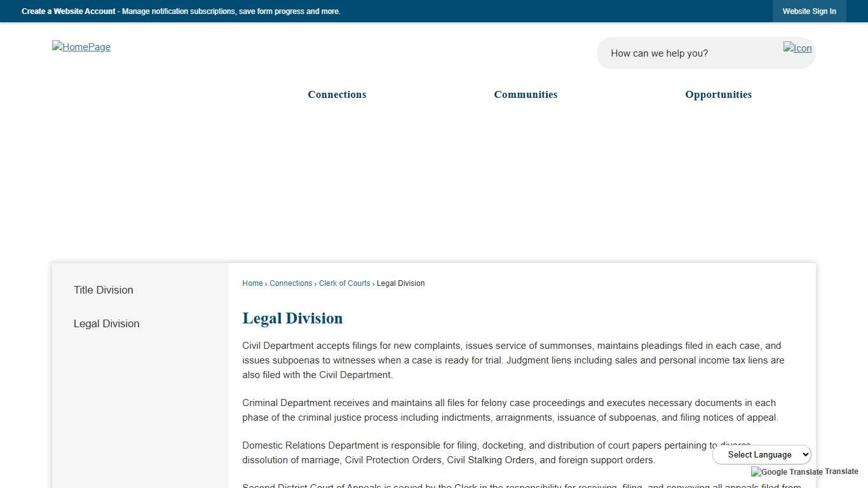Click Home in the breadcrumb trail
The width and height of the screenshot is (868, 488).
coord(252,283)
